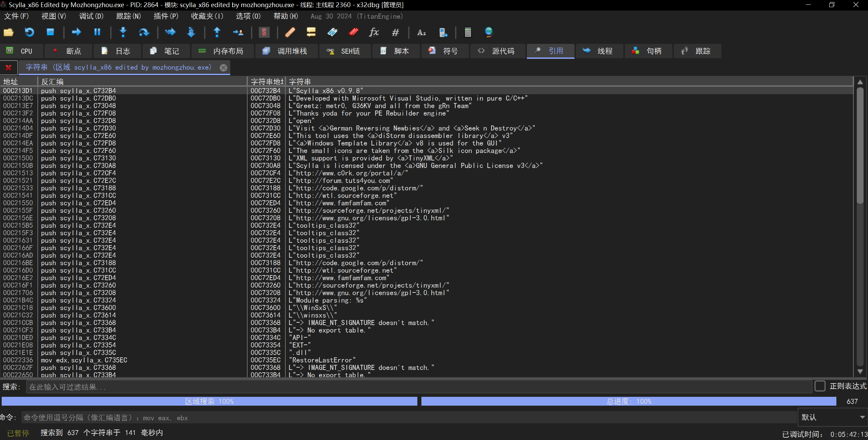This screenshot has width=868, height=440.
Task: Open the 选项(O) menu
Action: pos(248,16)
